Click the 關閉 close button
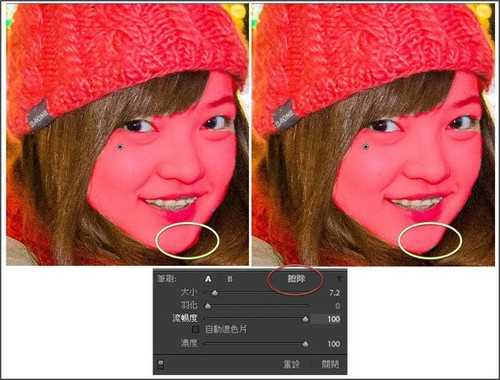The image size is (500, 380). [x=330, y=364]
